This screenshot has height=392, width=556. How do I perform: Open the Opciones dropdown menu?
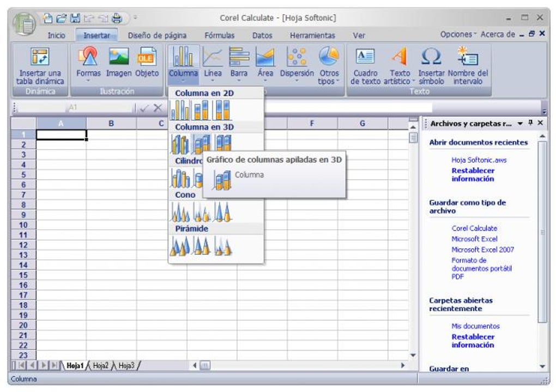458,34
